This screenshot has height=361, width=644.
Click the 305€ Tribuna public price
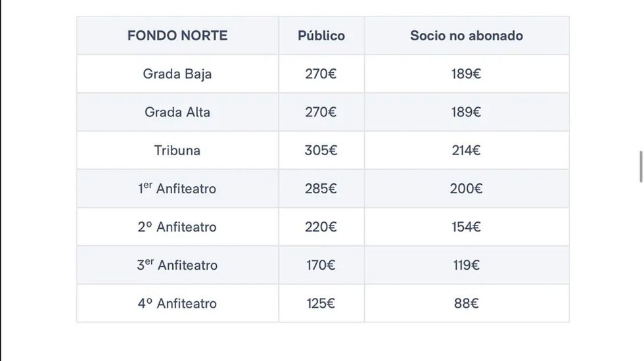321,150
